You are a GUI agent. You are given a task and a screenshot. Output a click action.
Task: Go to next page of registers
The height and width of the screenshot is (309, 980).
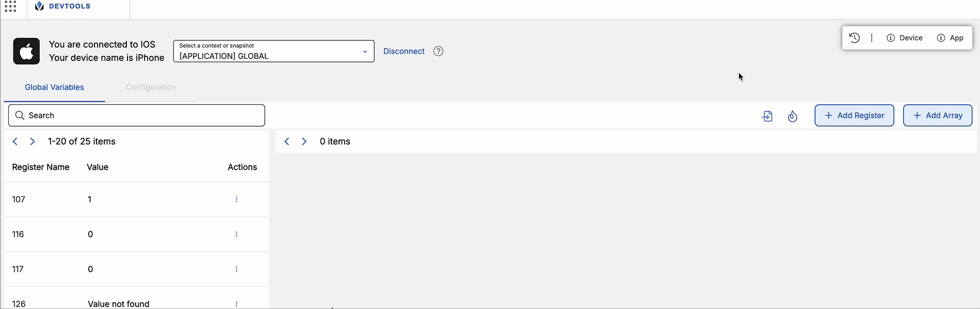click(33, 142)
